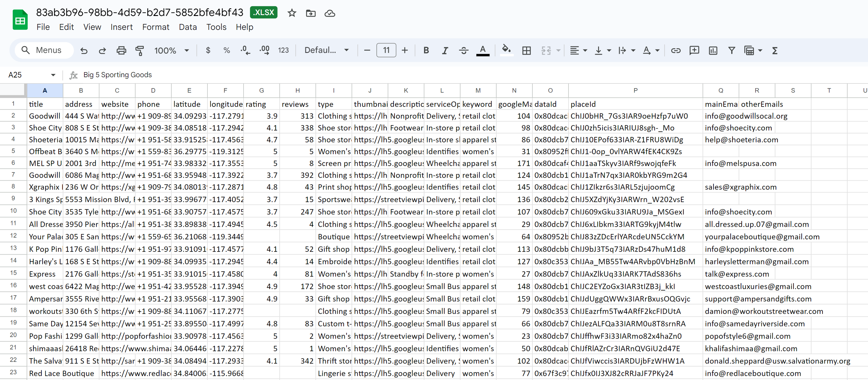868x380 pixels.
Task: Format as currency with dollar icon
Action: (208, 51)
